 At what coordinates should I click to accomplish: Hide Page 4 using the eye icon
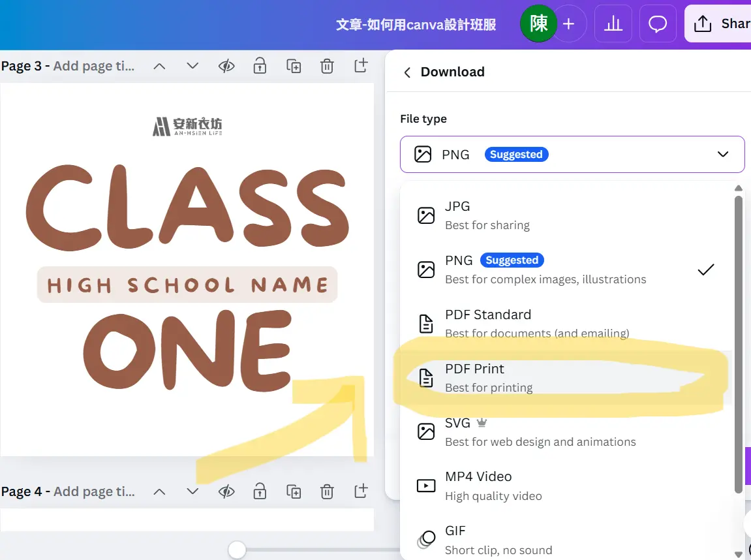226,491
